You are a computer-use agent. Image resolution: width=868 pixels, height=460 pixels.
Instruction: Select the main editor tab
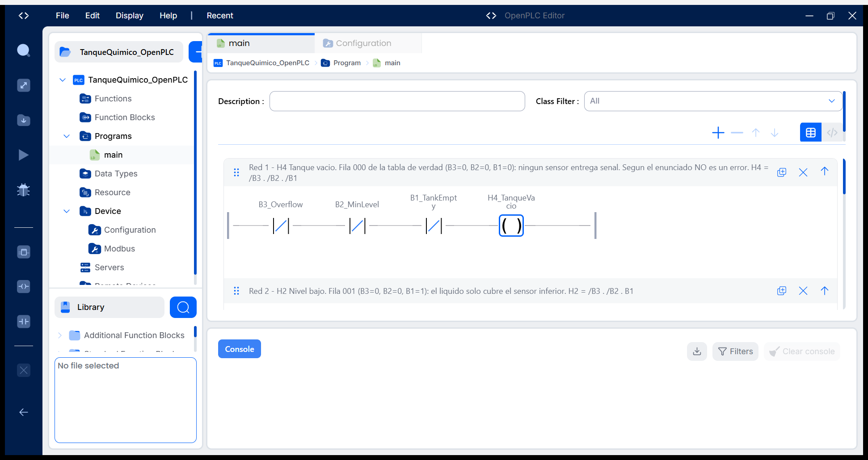(261, 43)
